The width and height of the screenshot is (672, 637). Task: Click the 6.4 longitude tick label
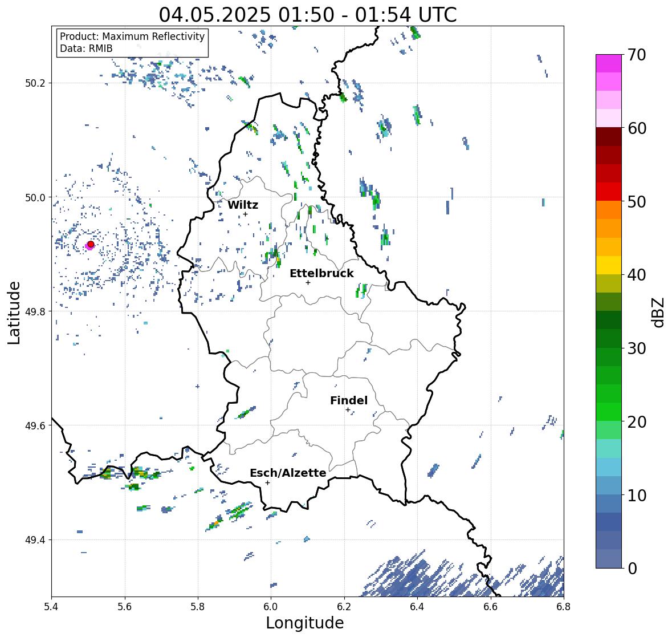pyautogui.click(x=417, y=606)
